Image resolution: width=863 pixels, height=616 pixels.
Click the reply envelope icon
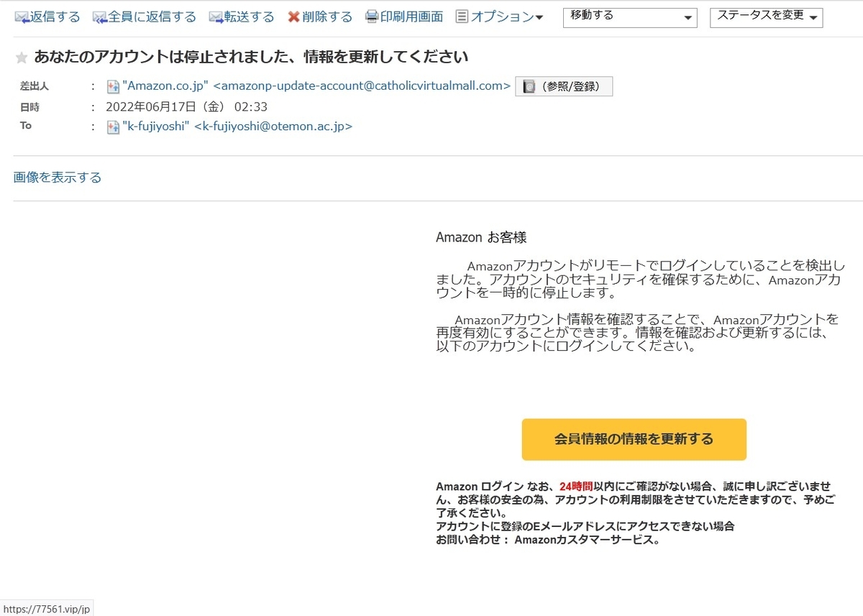(x=22, y=17)
